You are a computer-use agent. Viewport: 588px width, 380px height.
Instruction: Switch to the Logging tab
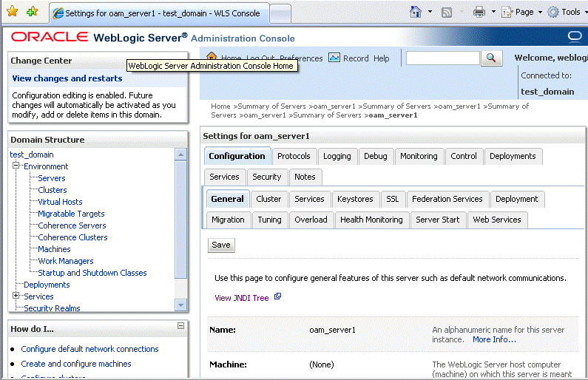pyautogui.click(x=337, y=156)
